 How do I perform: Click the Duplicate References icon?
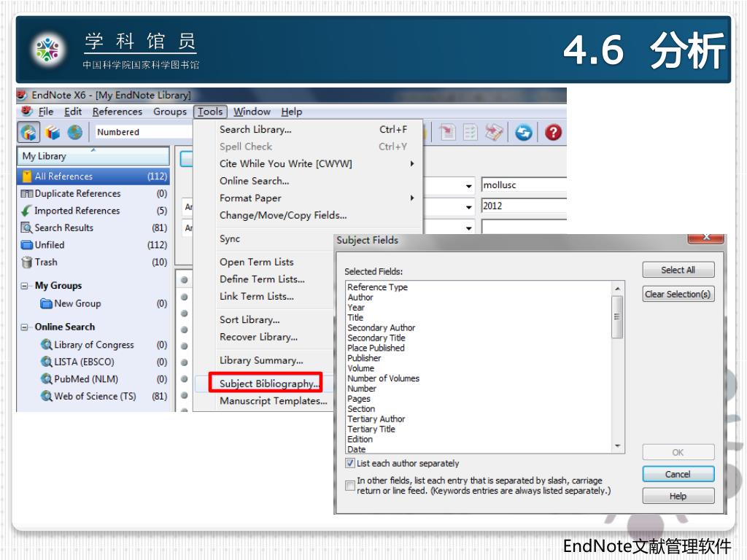(x=27, y=193)
